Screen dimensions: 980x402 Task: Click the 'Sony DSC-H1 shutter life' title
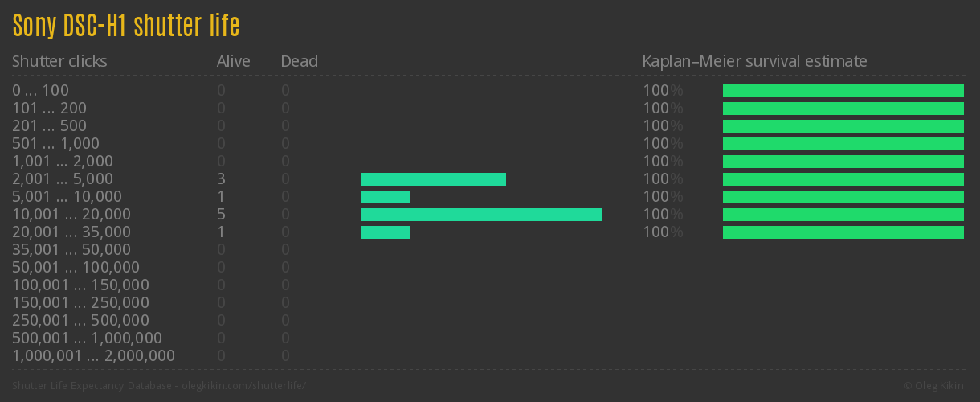click(x=126, y=26)
